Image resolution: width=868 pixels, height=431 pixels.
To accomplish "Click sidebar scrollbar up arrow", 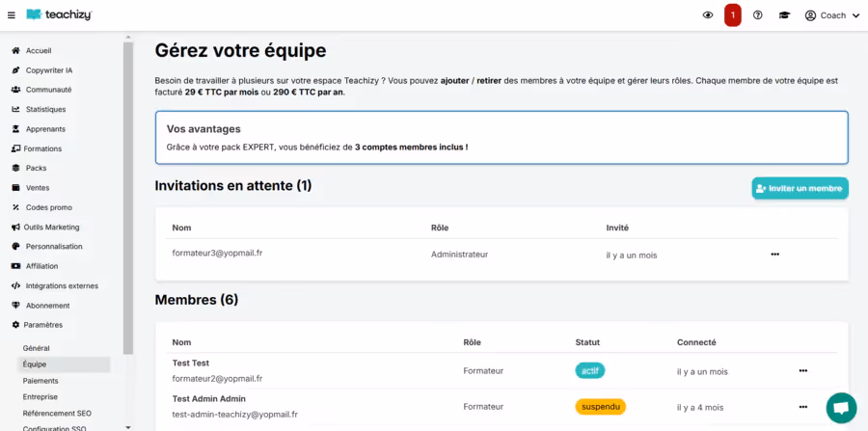I will pyautogui.click(x=128, y=37).
